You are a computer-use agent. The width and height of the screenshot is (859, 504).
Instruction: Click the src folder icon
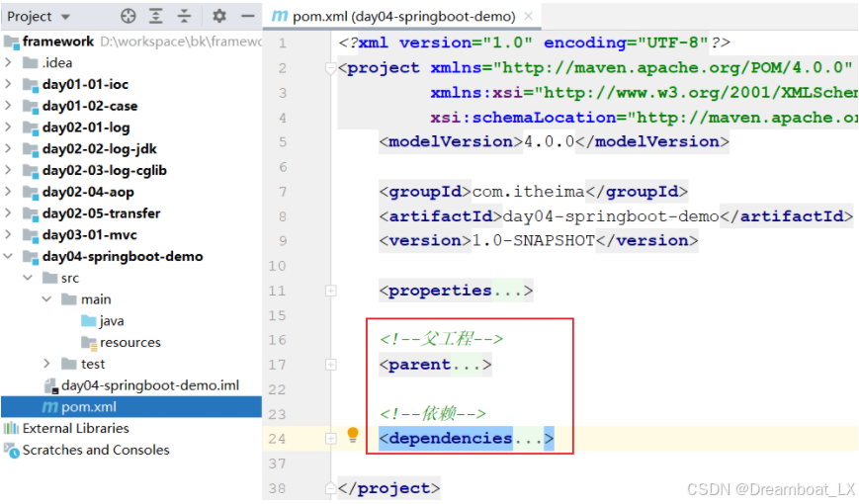pyautogui.click(x=49, y=278)
